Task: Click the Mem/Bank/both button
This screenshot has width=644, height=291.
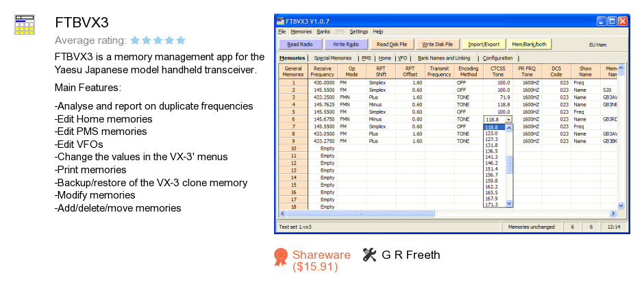Action: coord(530,45)
